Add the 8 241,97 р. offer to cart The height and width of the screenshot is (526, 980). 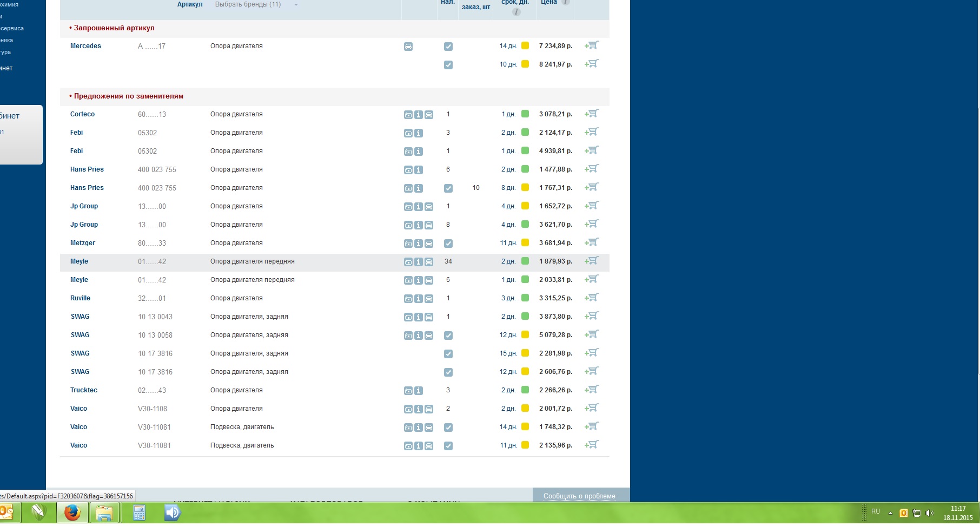pyautogui.click(x=592, y=64)
